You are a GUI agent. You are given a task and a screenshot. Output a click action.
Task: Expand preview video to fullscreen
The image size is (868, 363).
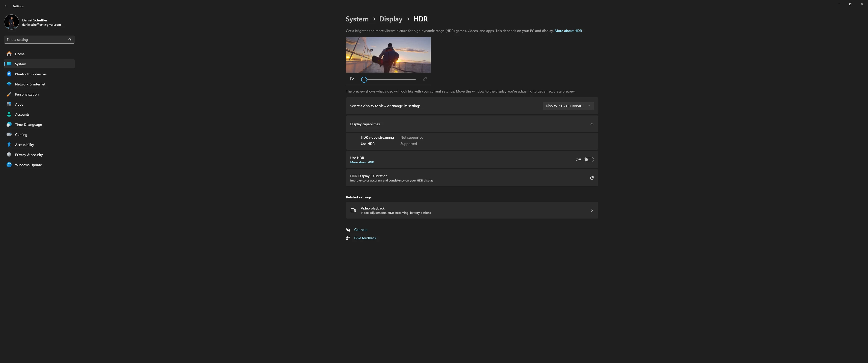[425, 79]
